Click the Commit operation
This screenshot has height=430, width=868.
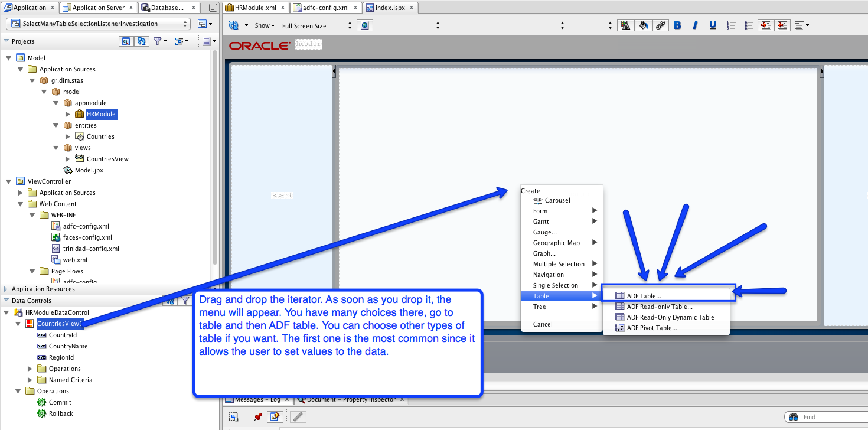pyautogui.click(x=60, y=402)
